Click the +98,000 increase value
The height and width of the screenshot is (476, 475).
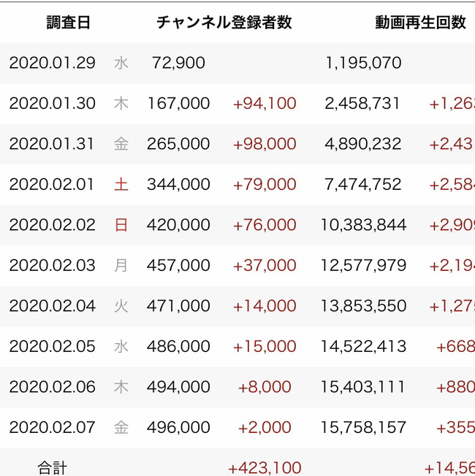pos(265,144)
